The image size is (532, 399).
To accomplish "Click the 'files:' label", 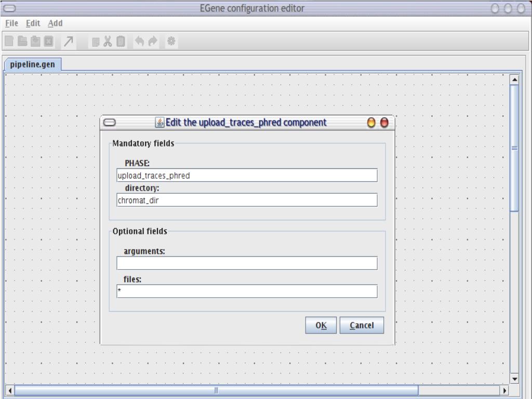I will pyautogui.click(x=132, y=279).
